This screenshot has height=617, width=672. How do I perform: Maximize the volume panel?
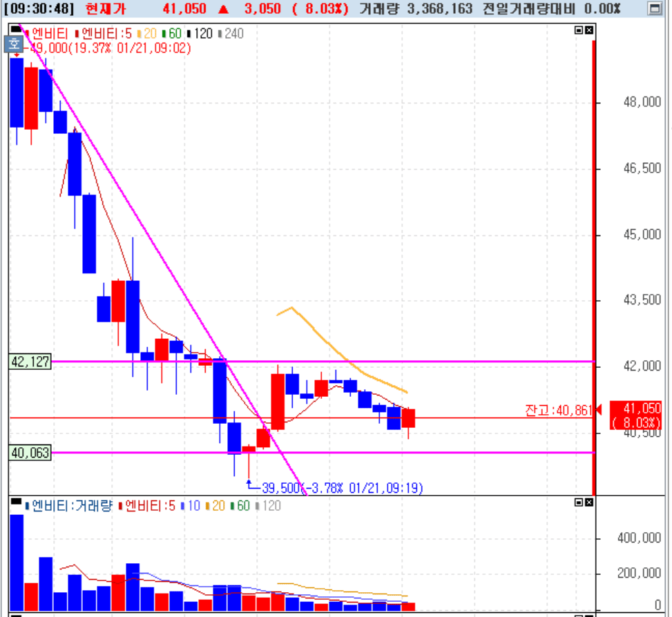(x=579, y=502)
